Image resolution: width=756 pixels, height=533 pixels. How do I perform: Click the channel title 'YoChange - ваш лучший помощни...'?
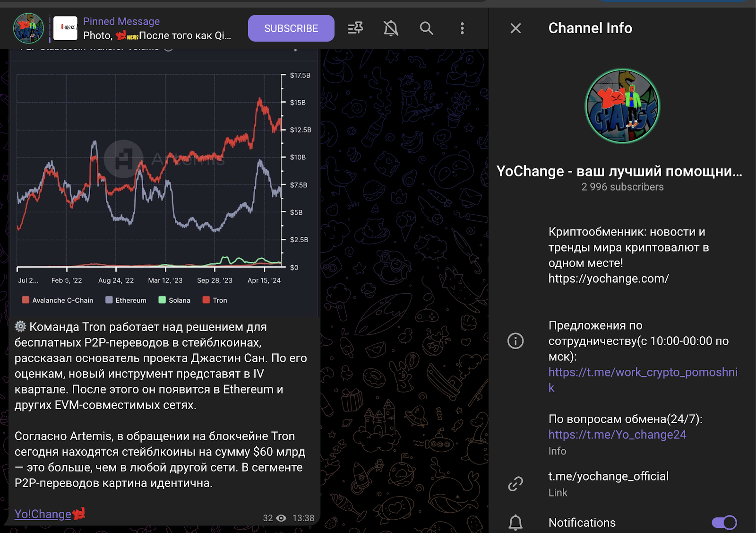click(619, 171)
